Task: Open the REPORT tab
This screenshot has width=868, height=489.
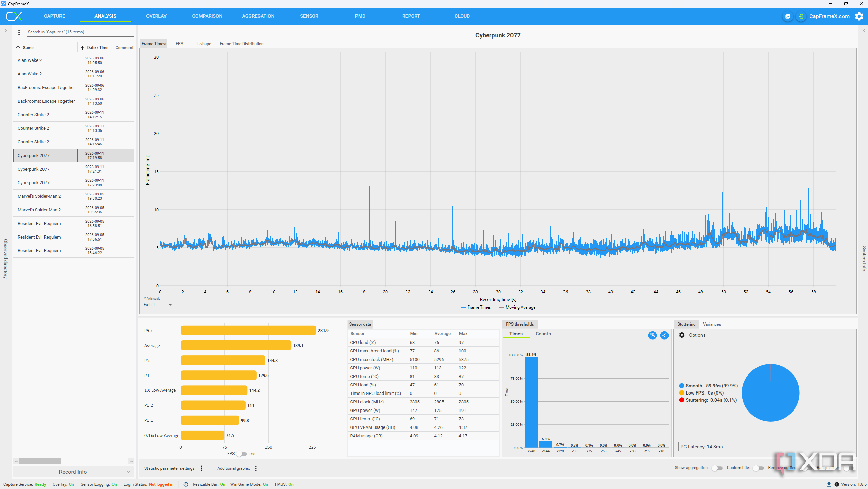Action: (411, 16)
